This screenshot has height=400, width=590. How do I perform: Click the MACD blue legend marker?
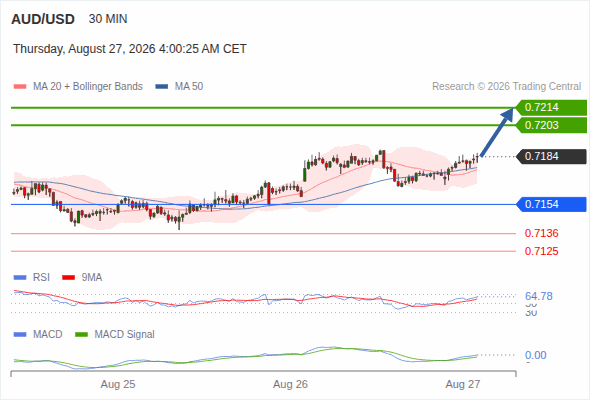pyautogui.click(x=20, y=335)
